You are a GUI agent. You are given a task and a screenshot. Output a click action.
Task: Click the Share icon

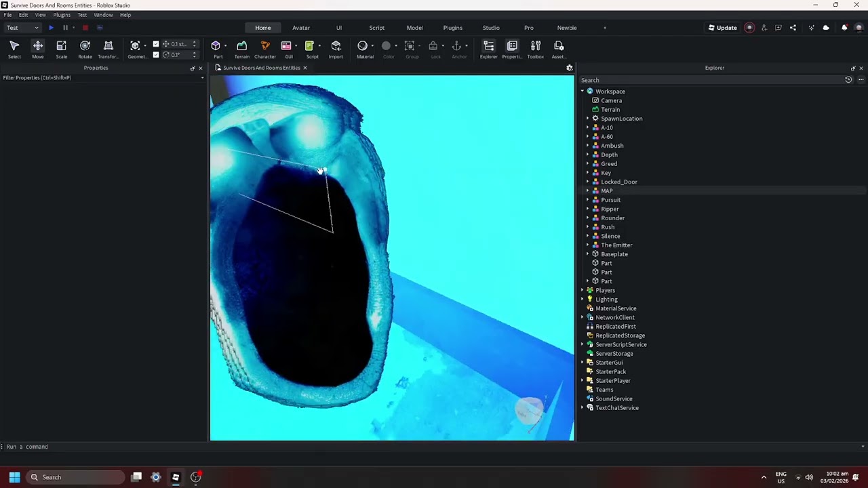(x=793, y=28)
